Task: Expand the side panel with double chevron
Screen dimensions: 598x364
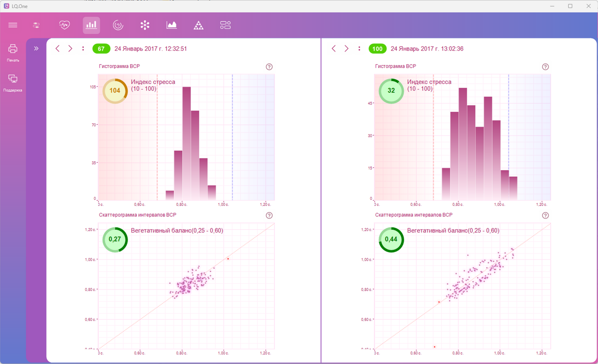Action: pyautogui.click(x=36, y=49)
